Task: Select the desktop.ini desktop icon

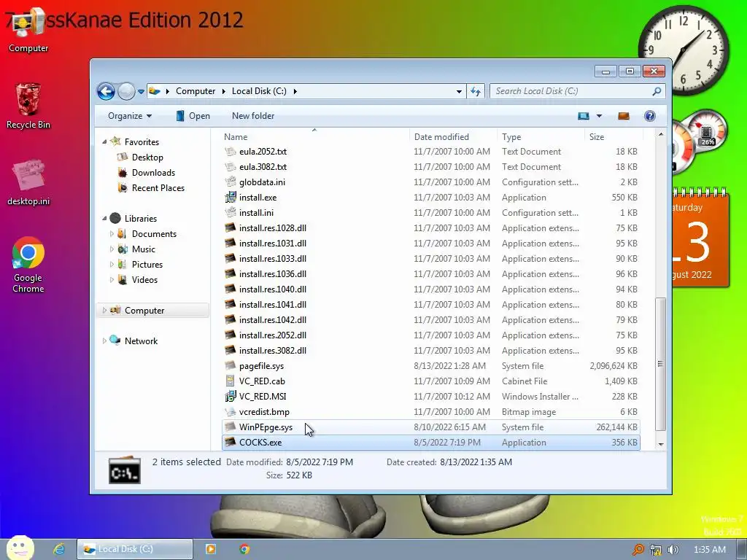Action: pyautogui.click(x=28, y=182)
